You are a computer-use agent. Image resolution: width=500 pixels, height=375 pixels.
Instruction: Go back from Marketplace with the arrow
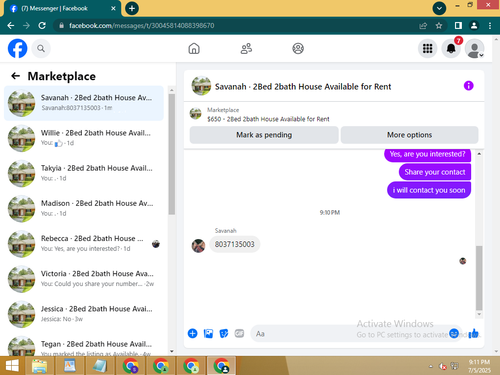point(16,76)
